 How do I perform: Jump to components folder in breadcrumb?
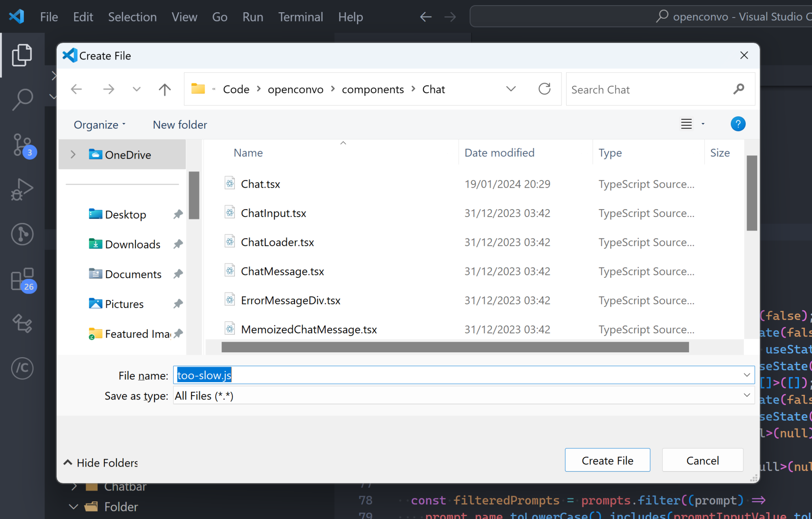(373, 89)
